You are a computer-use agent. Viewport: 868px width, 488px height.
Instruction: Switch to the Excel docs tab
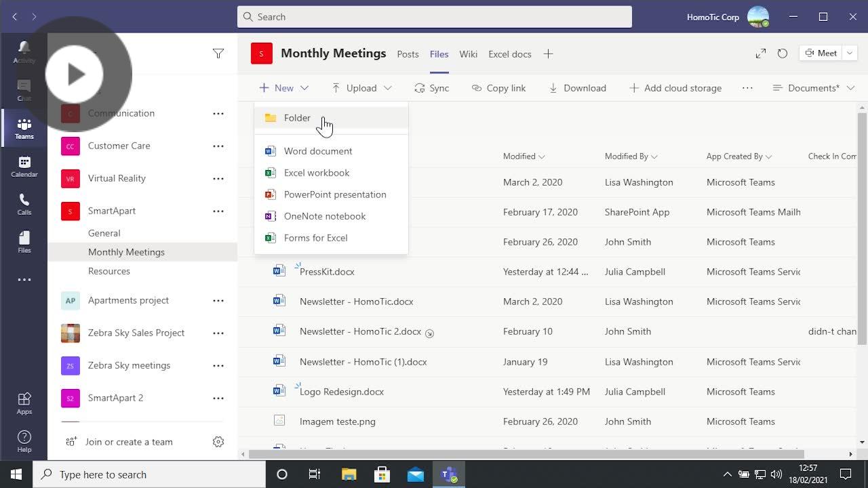point(510,54)
